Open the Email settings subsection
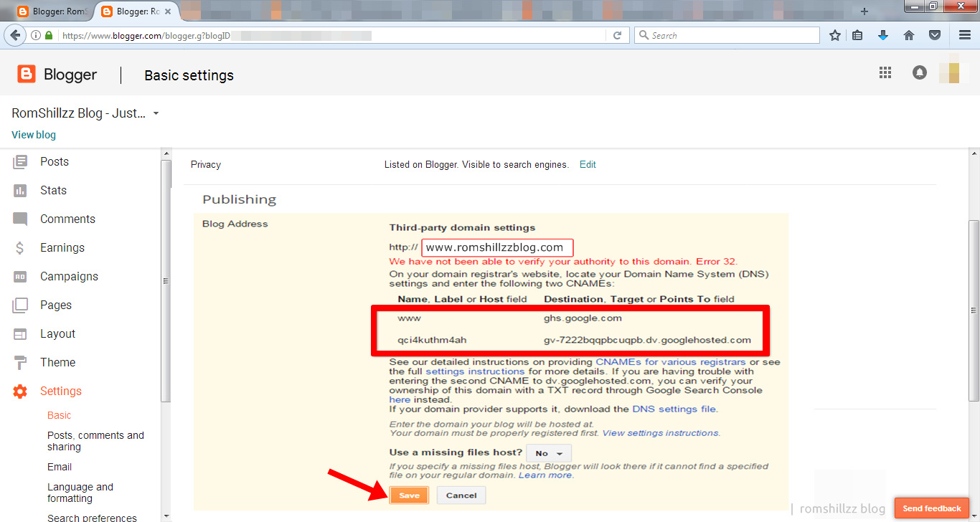This screenshot has height=522, width=980. click(x=60, y=467)
